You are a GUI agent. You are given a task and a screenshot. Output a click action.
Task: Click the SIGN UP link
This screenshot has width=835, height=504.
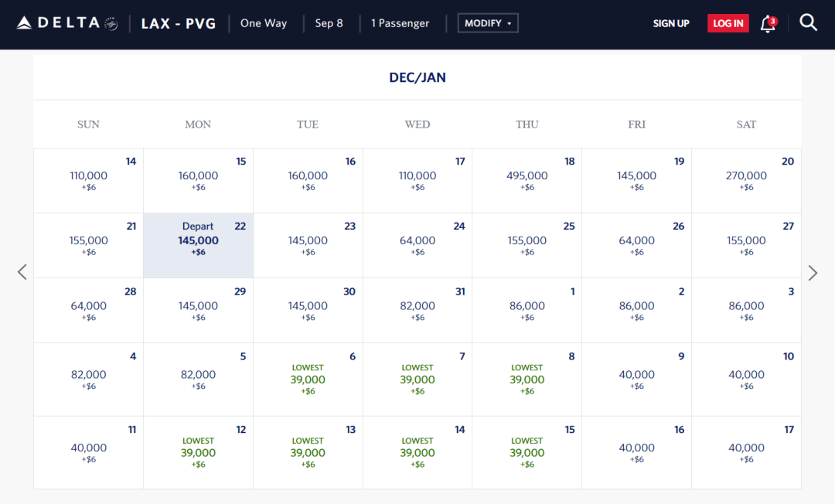click(670, 23)
